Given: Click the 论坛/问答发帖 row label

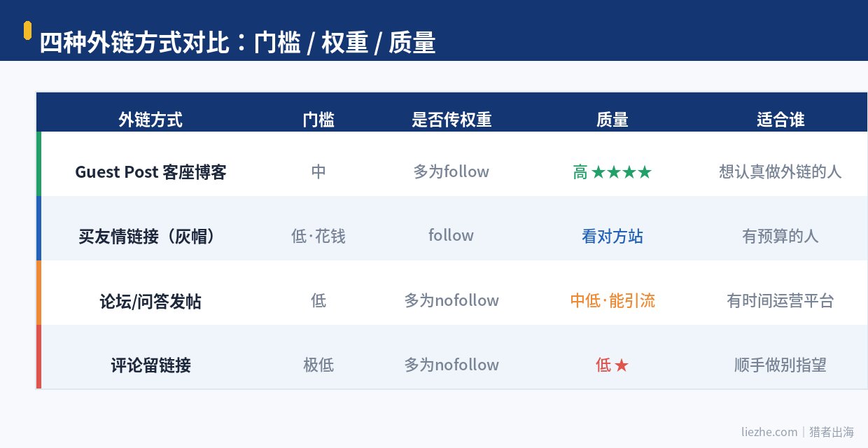Looking at the screenshot, I should [150, 302].
